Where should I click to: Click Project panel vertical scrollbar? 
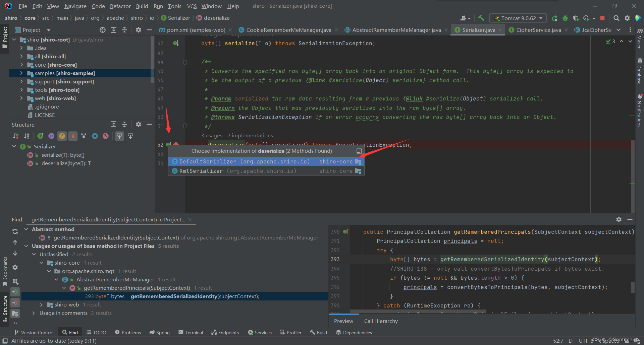152,60
